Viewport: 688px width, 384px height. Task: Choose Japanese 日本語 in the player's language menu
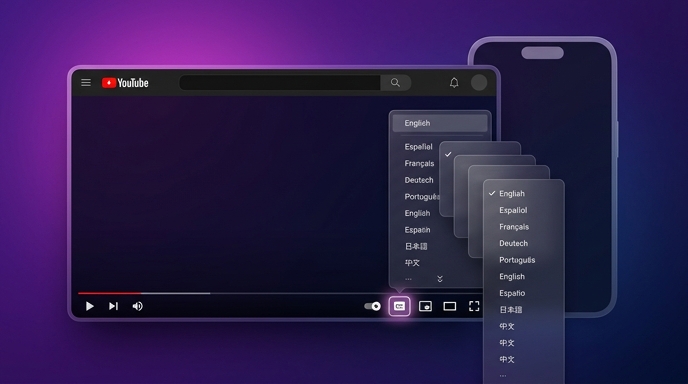(x=416, y=246)
